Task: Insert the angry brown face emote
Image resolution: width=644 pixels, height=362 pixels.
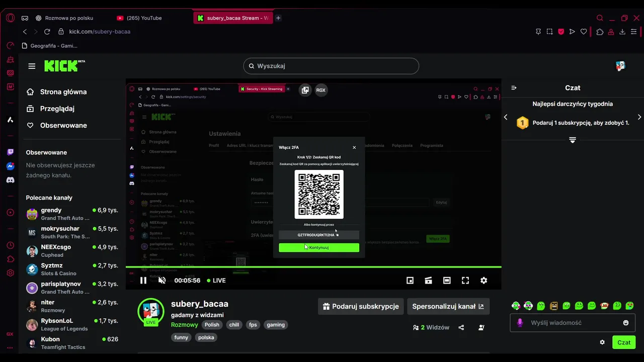Action: tap(553, 306)
